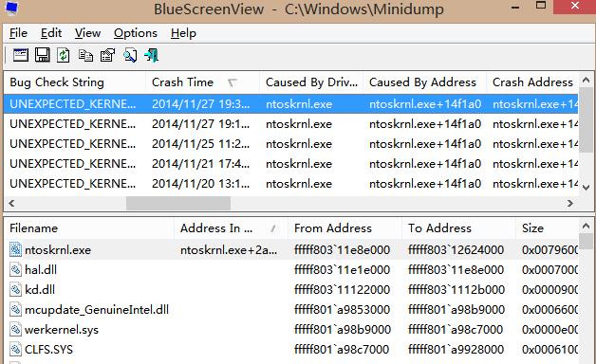The width and height of the screenshot is (596, 364).
Task: Select the werkernel.sys driver row
Action: [x=291, y=330]
